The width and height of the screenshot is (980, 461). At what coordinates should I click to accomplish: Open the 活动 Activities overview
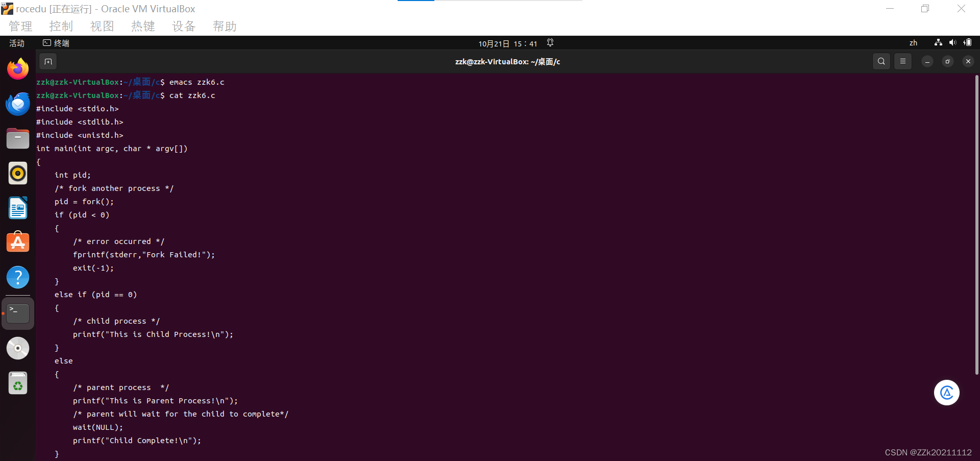17,43
